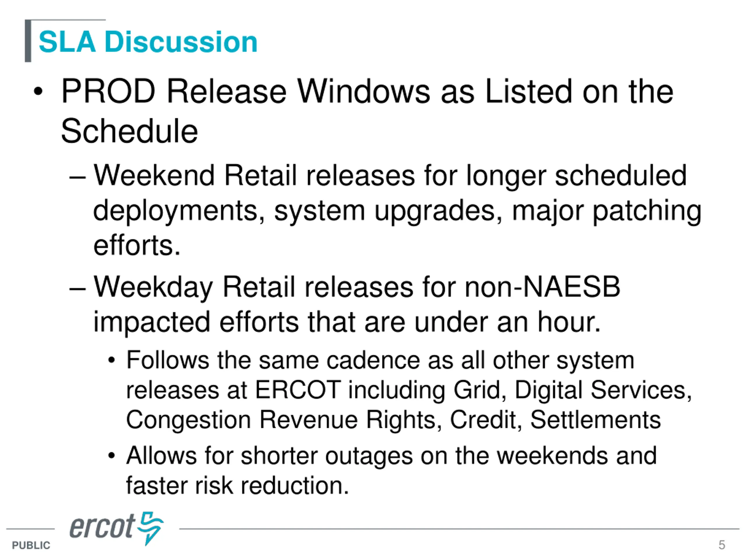The image size is (747, 560).
Task: Click the "impacted efforts that are under an hour" line
Action: (347, 322)
